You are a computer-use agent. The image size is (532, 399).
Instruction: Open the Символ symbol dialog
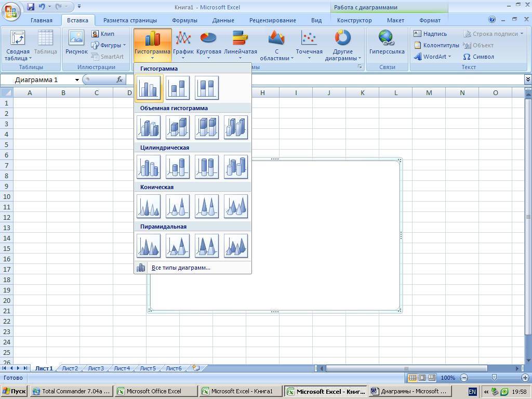click(478, 57)
